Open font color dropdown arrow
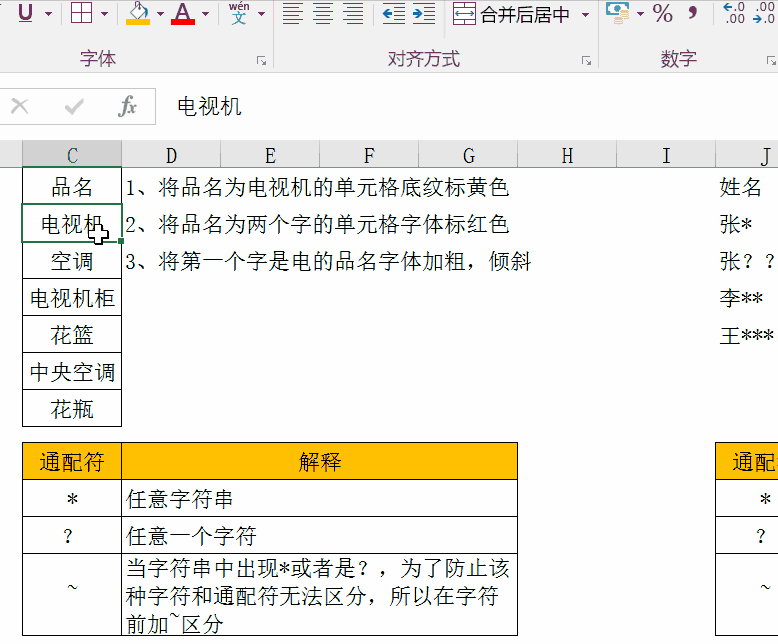 (x=205, y=14)
